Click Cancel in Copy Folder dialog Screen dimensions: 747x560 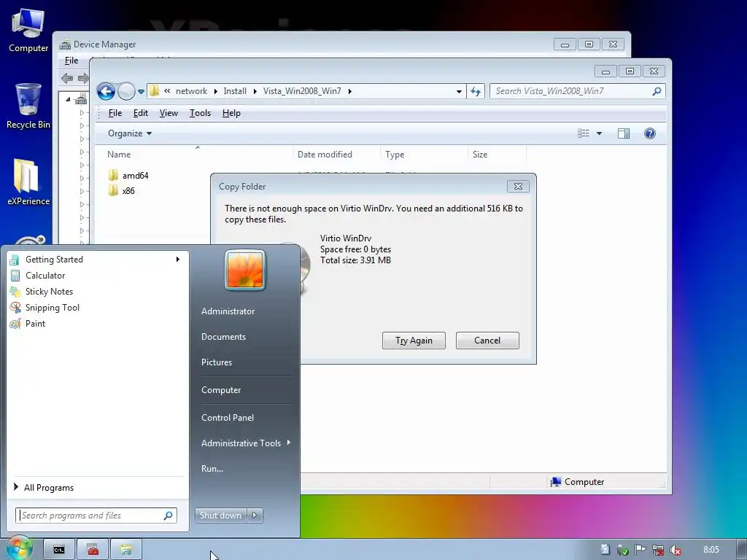(487, 341)
